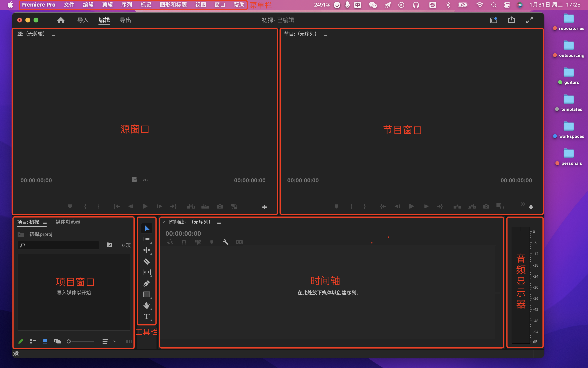Click the Home icon in header
The height and width of the screenshot is (368, 588).
coord(61,20)
